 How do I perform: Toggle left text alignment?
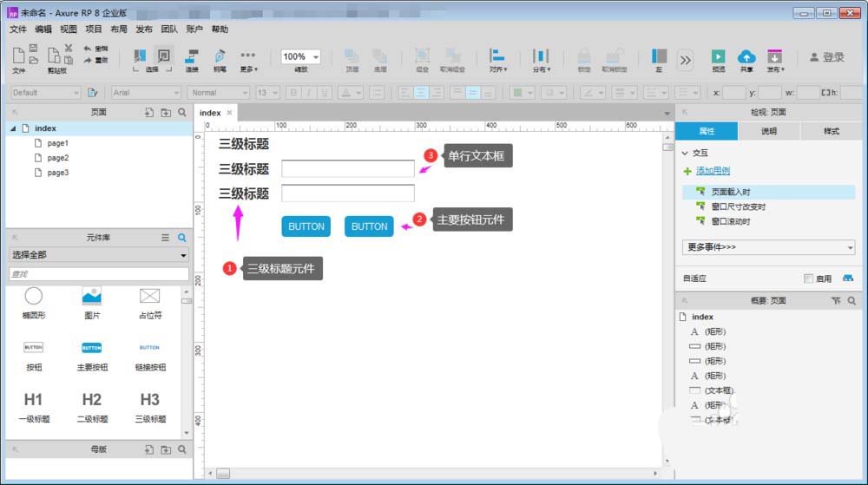coord(404,92)
